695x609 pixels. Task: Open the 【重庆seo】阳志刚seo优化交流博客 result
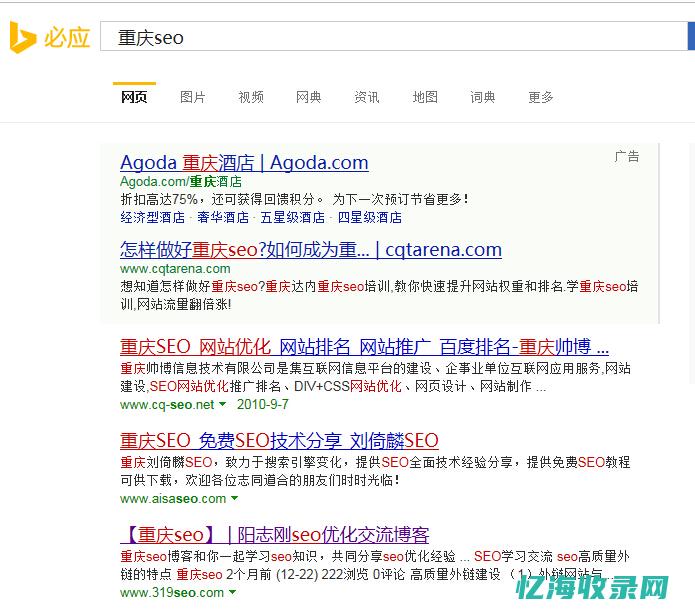point(275,535)
